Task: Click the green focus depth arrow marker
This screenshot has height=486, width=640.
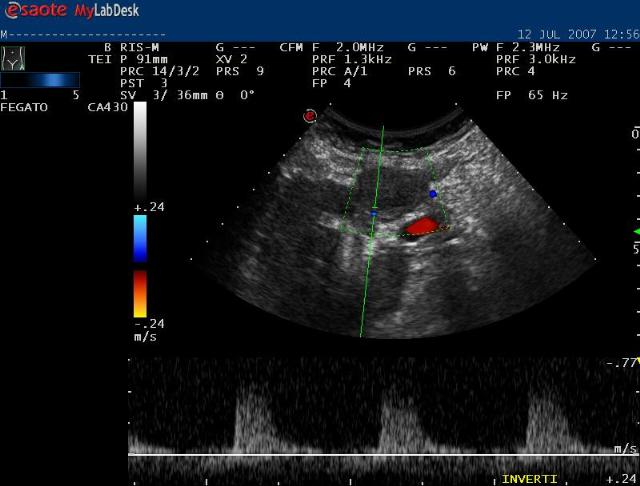Action: click(636, 232)
